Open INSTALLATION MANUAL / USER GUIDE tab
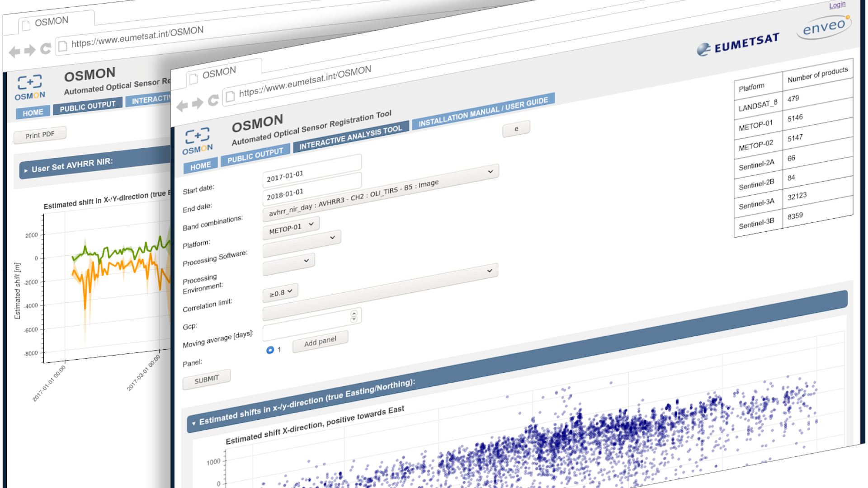Viewport: 868px width, 488px height. [483, 111]
